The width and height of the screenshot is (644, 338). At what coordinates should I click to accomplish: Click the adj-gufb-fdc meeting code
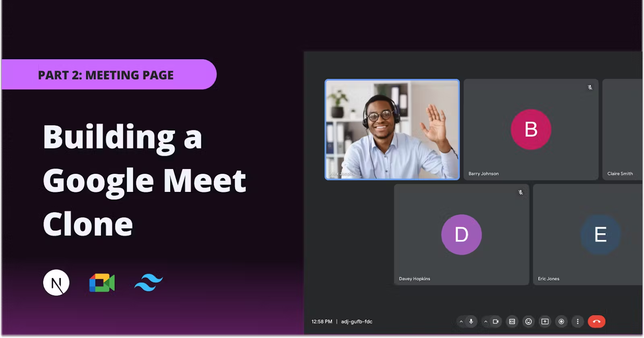(x=357, y=322)
